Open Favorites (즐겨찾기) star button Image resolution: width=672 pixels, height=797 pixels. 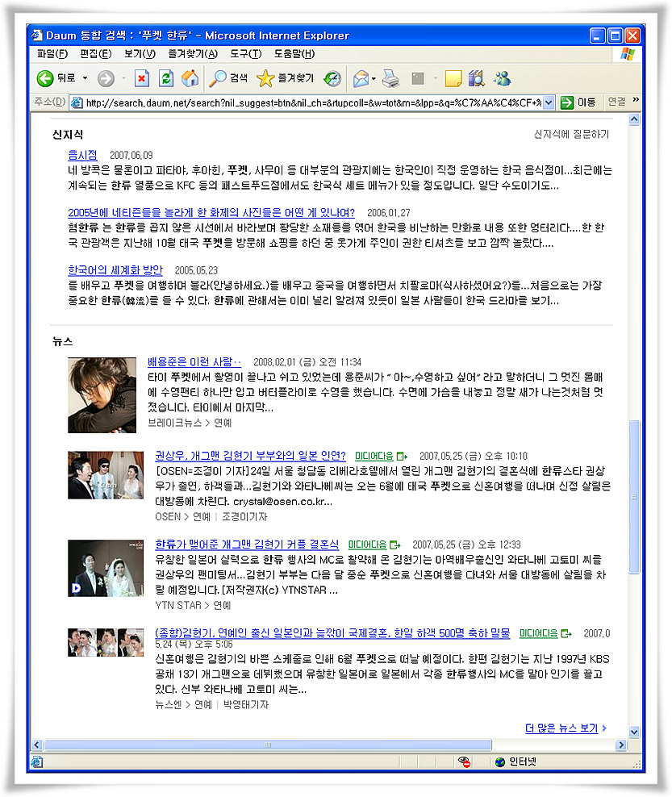[285, 78]
